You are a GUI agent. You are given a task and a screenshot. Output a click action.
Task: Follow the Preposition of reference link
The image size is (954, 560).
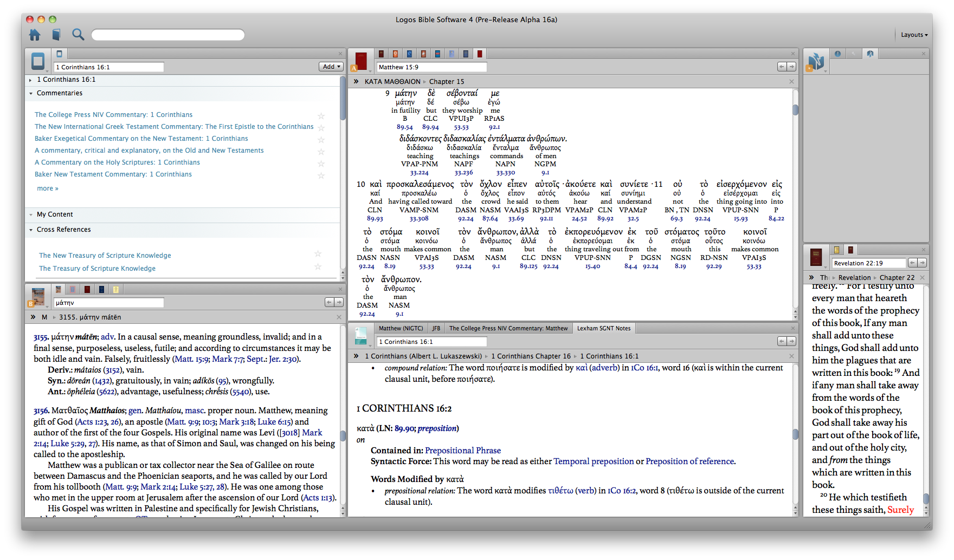tap(689, 461)
